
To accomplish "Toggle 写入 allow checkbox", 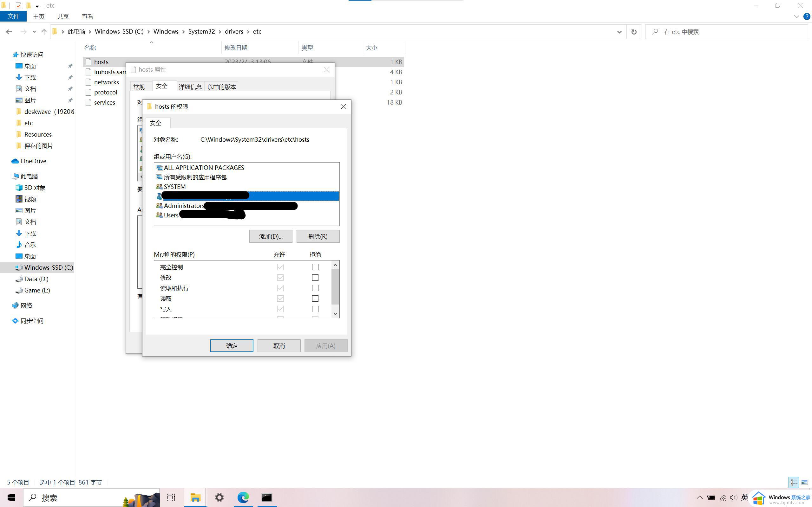I will tap(280, 309).
